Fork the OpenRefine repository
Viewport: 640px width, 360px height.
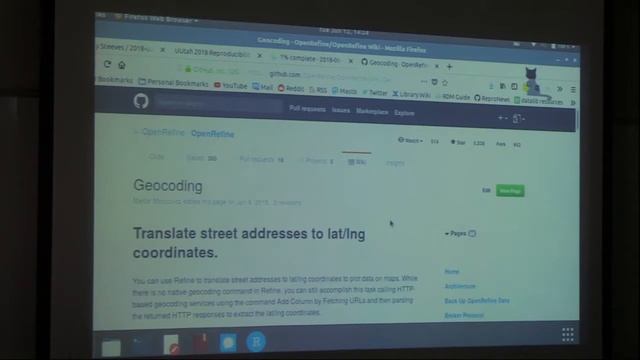click(x=500, y=144)
